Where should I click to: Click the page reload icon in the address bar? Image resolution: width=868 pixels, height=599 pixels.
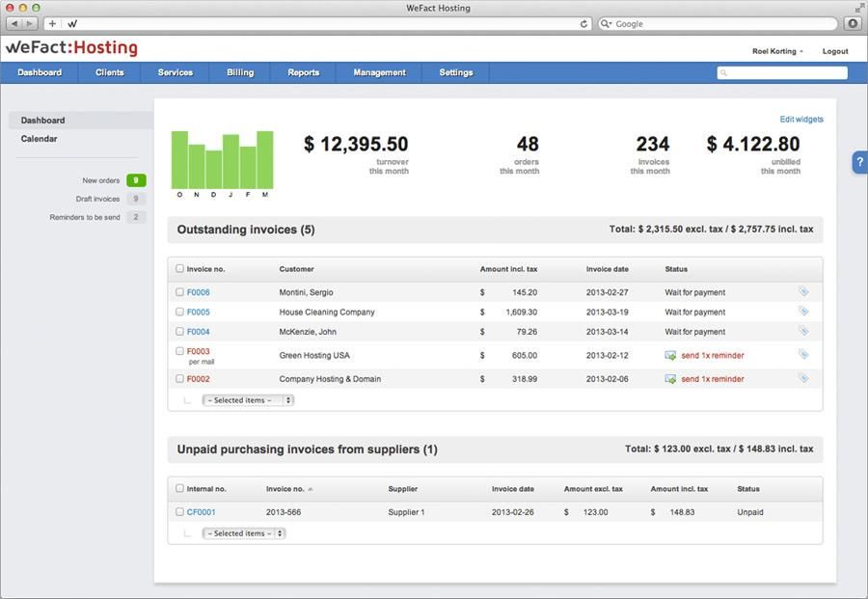(583, 22)
